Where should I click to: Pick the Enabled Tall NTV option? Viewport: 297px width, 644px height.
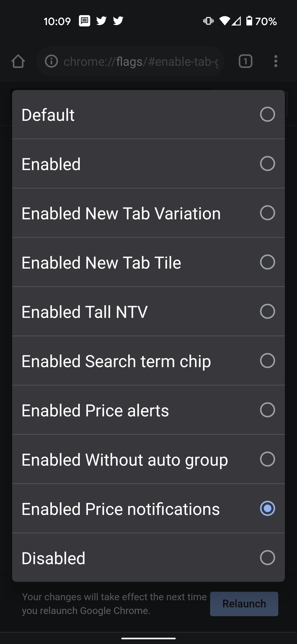tap(267, 312)
